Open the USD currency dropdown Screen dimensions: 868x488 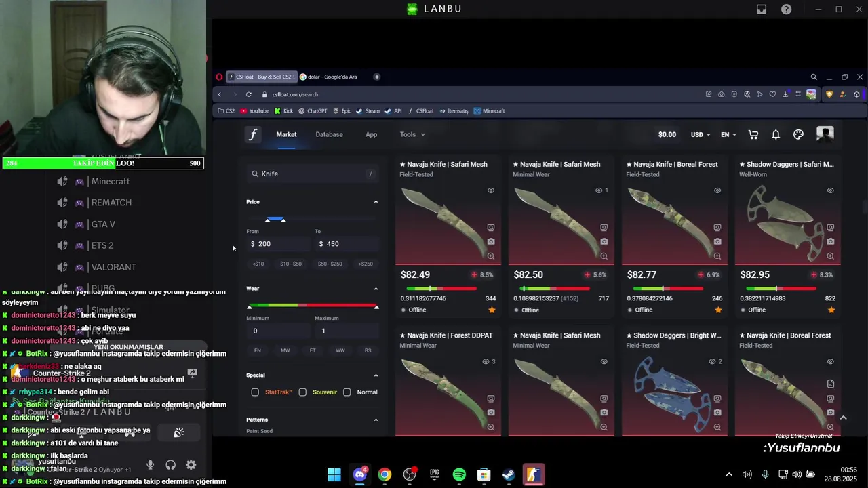coord(701,134)
